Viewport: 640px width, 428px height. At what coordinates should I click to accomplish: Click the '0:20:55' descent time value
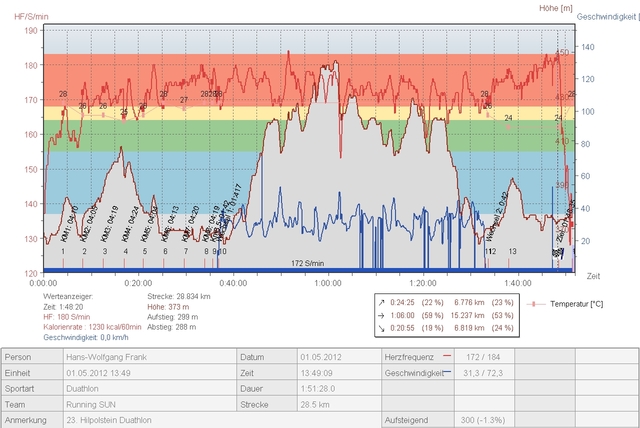point(402,328)
